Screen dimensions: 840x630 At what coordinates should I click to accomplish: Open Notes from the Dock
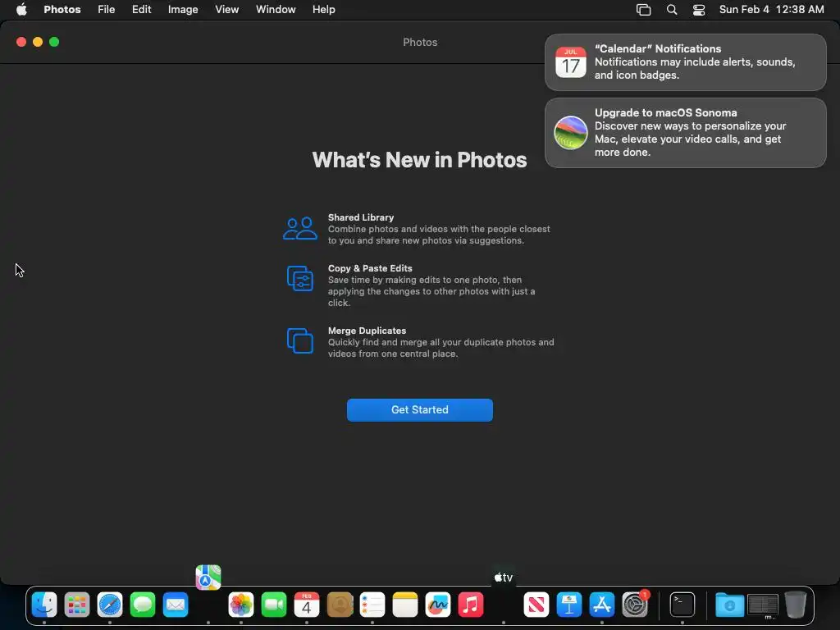click(x=405, y=605)
